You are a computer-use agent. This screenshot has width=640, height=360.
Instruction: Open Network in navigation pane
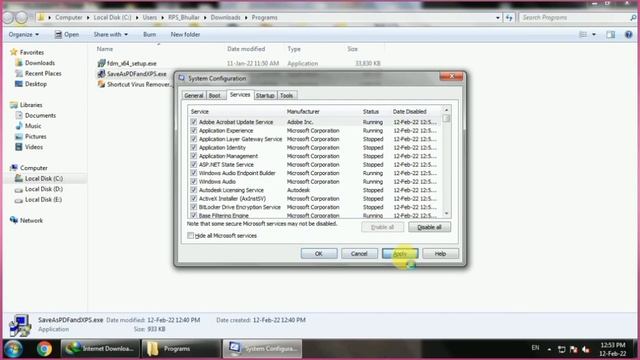(x=31, y=220)
